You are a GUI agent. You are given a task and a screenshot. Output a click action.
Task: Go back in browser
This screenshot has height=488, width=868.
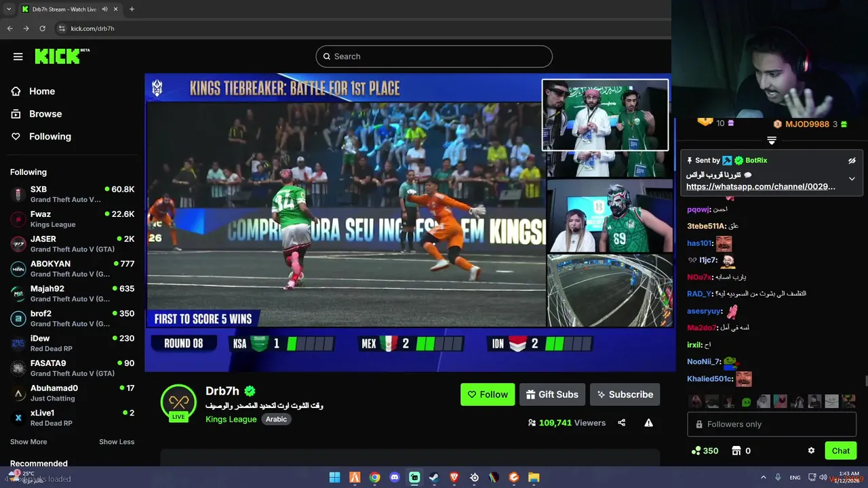pos(9,28)
